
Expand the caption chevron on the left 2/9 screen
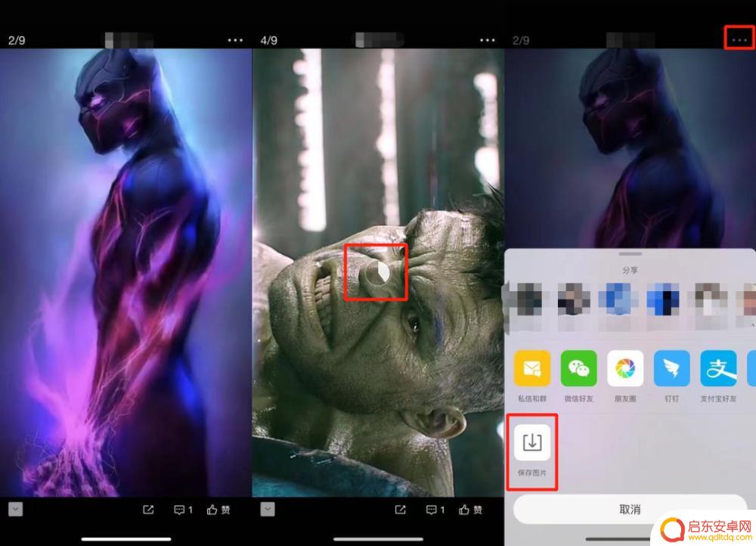15,510
